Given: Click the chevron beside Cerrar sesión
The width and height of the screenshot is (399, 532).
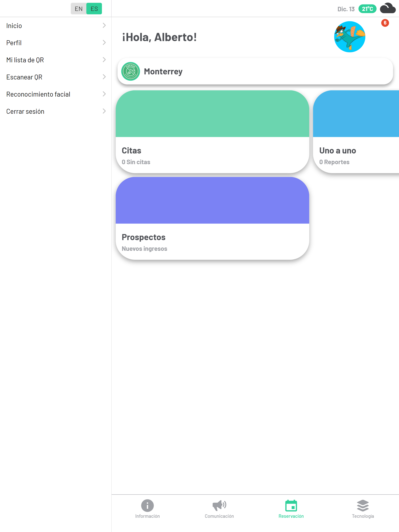Looking at the screenshot, I should [104, 111].
